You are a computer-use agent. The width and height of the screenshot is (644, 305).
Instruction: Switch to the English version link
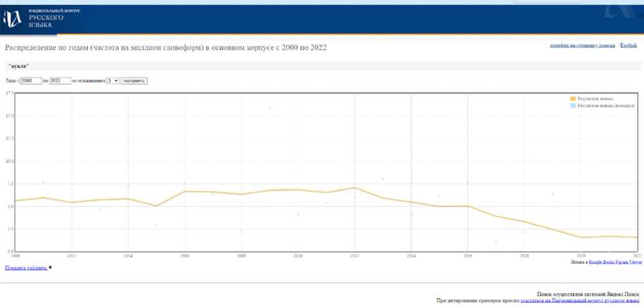point(628,46)
